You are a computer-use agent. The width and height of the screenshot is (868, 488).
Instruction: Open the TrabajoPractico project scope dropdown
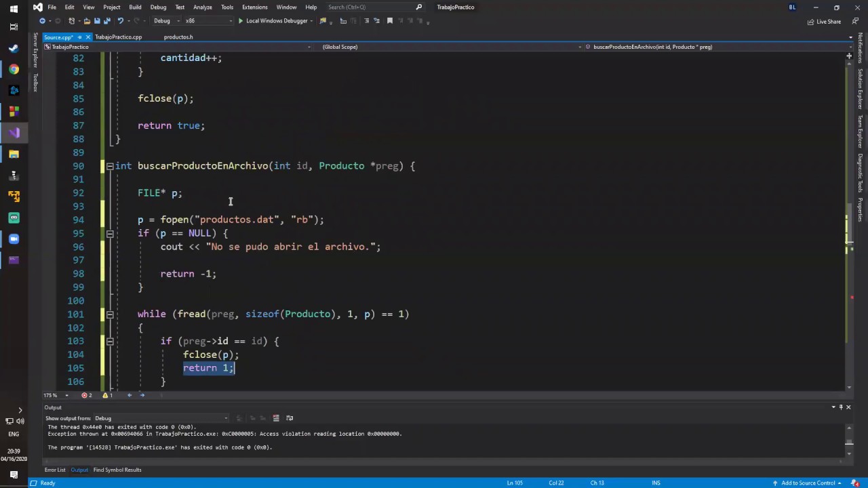click(x=178, y=47)
